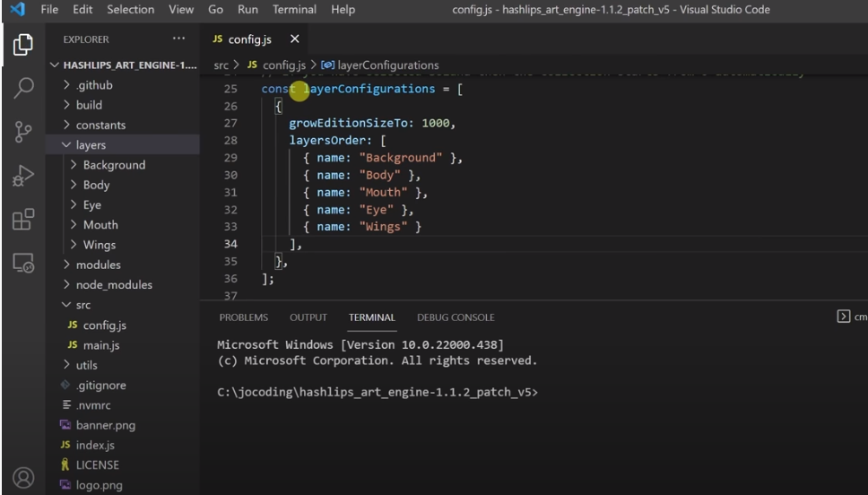Click line number 25 in gutter

click(x=230, y=89)
